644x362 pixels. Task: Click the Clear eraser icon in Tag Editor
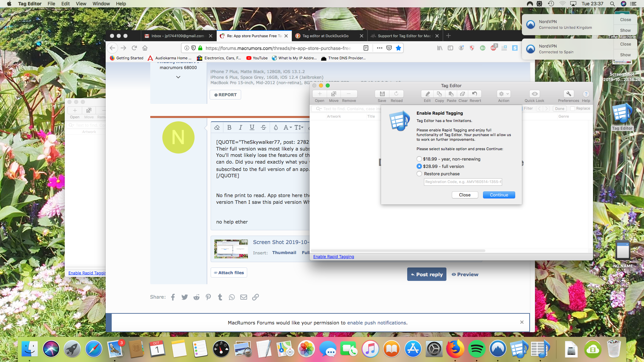[463, 94]
